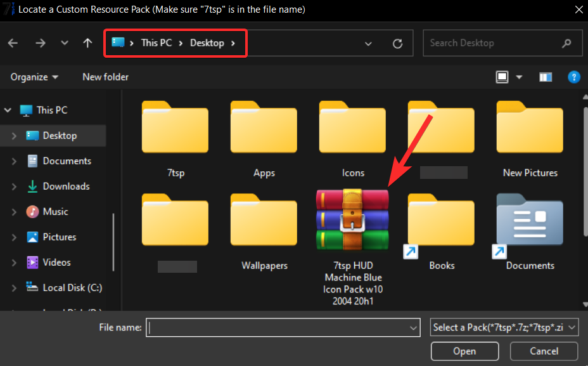Expand the Documents tree node arrow
Viewport: 588px width, 366px height.
(14, 161)
